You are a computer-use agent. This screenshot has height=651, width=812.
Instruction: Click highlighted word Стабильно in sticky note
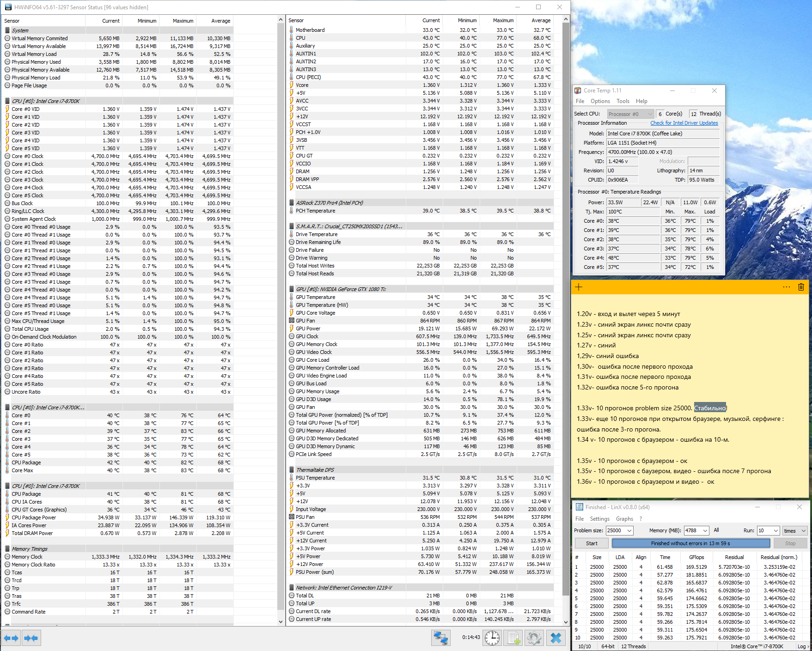coord(710,408)
